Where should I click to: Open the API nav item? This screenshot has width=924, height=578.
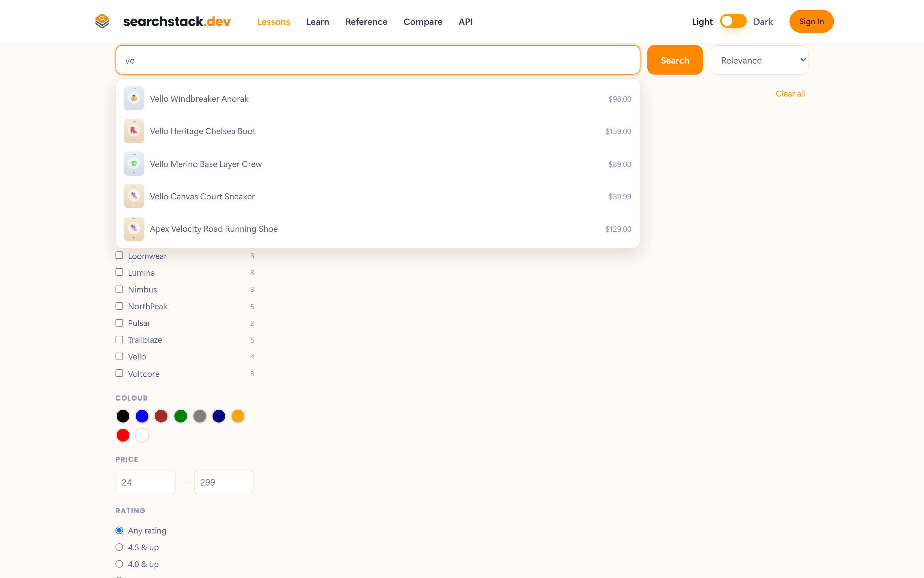tap(465, 22)
